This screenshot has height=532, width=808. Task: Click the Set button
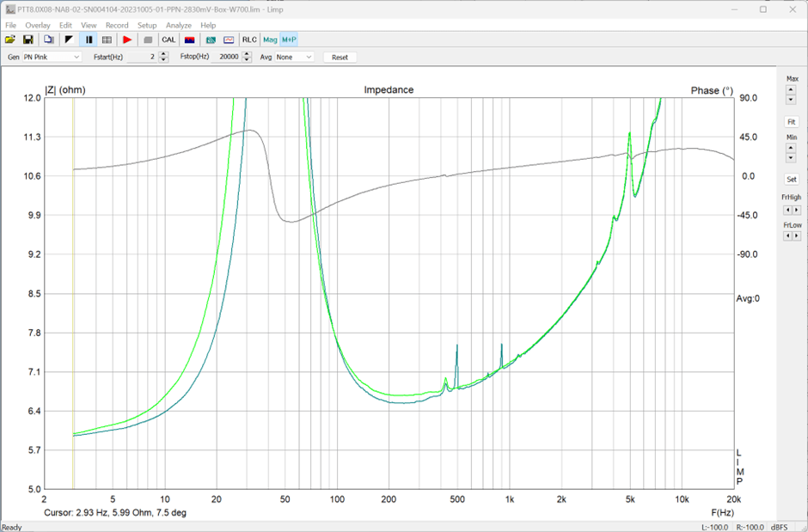[x=792, y=180]
